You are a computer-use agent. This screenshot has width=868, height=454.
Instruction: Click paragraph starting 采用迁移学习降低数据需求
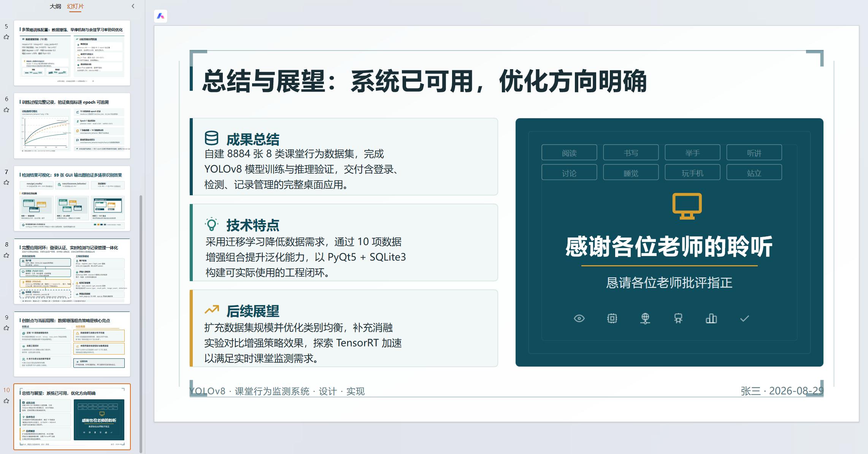pyautogui.click(x=305, y=257)
